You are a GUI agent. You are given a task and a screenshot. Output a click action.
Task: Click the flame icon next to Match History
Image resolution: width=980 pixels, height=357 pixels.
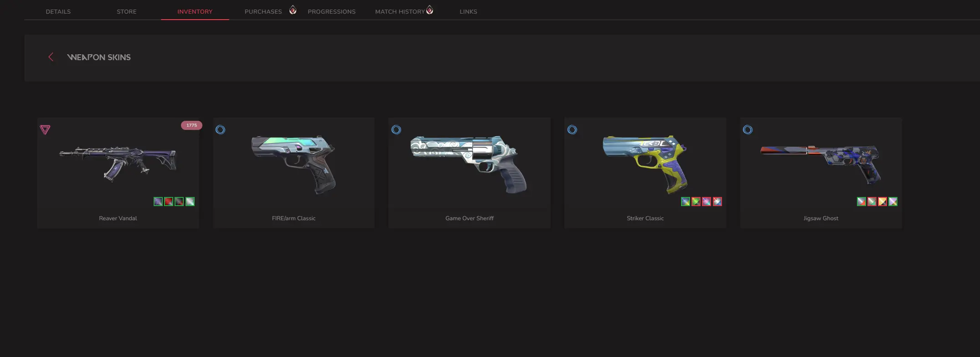(x=430, y=10)
